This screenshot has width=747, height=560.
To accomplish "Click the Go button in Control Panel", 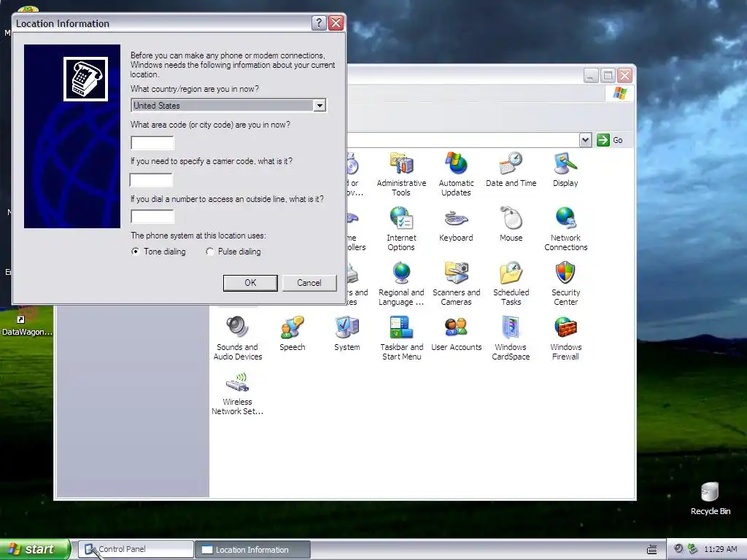I will pyautogui.click(x=611, y=140).
